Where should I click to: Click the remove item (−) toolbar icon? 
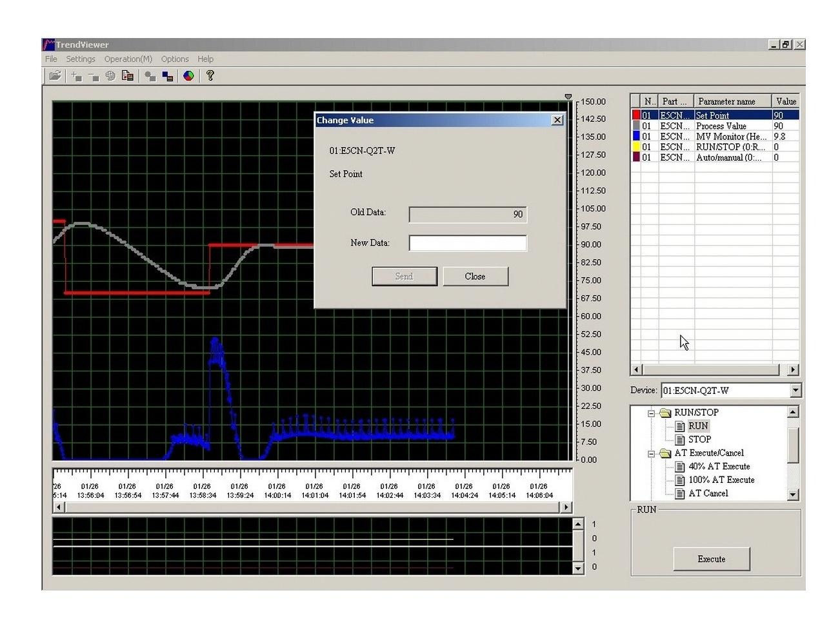pyautogui.click(x=94, y=75)
